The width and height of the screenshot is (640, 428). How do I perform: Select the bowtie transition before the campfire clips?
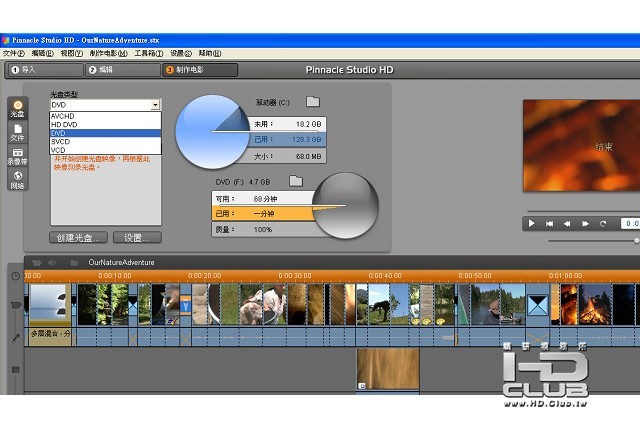pyautogui.click(x=538, y=305)
